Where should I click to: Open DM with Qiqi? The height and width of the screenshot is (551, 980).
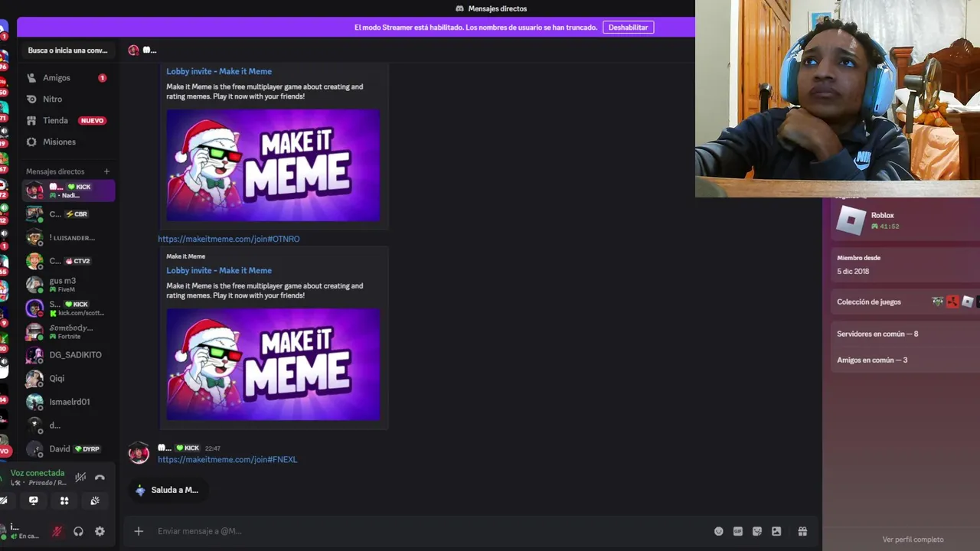coord(68,378)
